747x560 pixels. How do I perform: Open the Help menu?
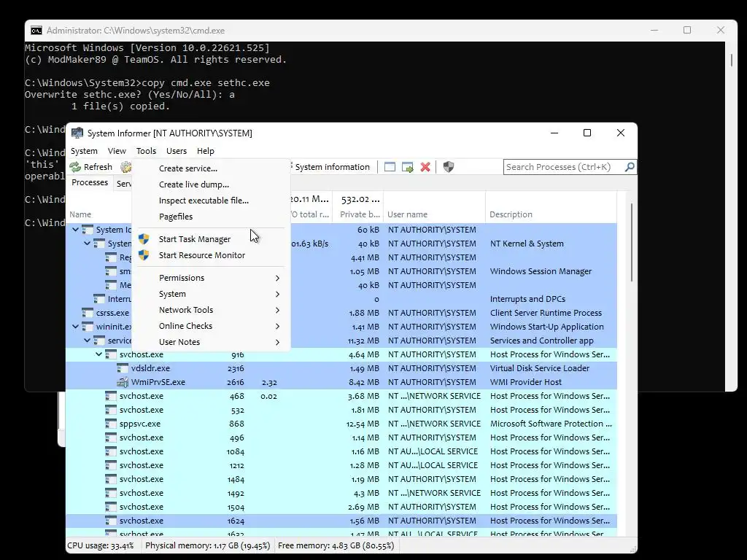(x=206, y=151)
